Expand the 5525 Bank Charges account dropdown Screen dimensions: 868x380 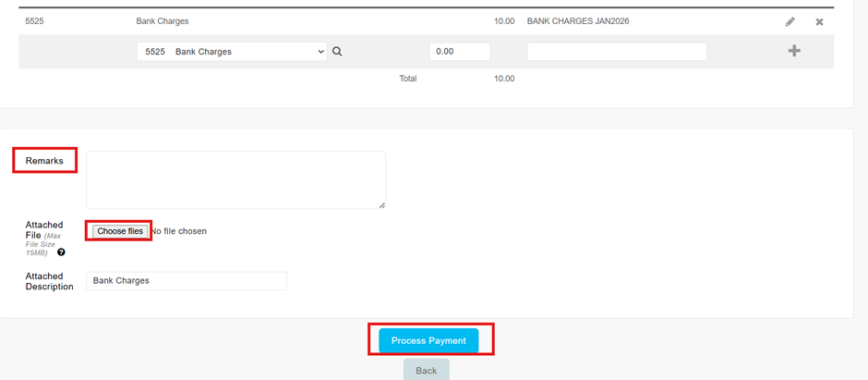click(x=231, y=52)
